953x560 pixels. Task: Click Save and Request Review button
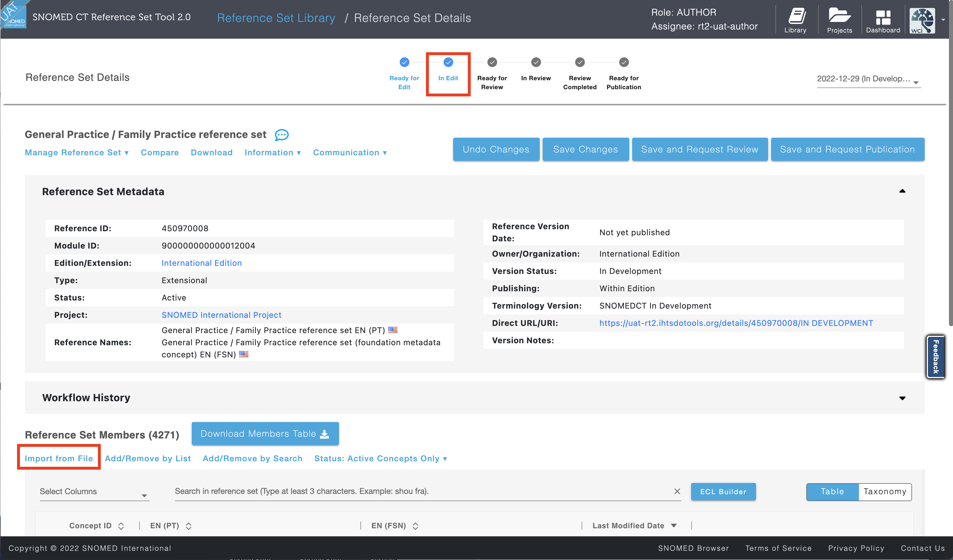(700, 149)
